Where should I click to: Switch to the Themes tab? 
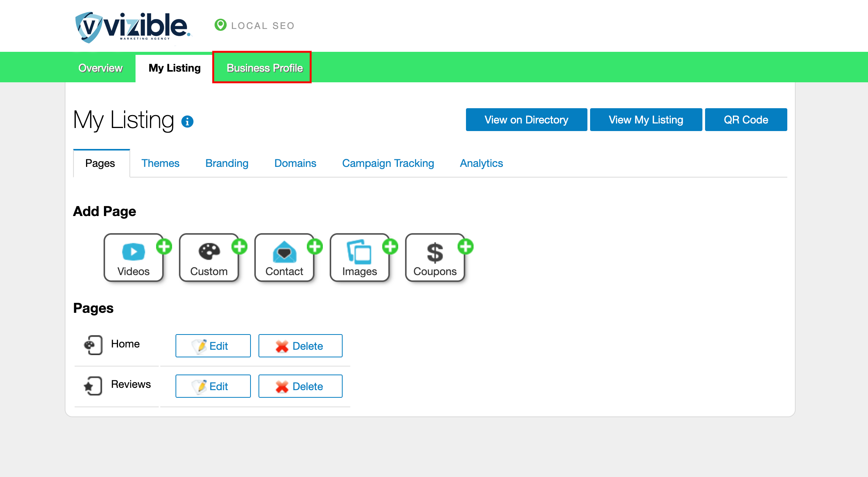tap(160, 163)
